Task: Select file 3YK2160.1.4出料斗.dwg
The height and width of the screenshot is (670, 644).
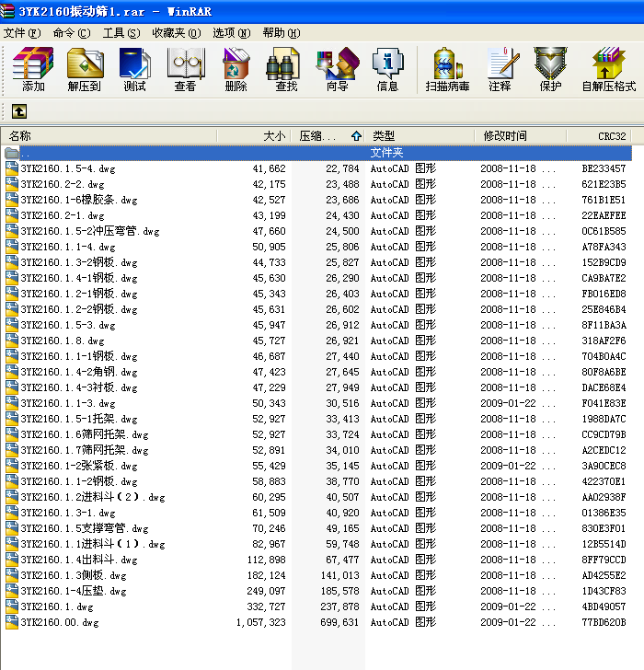Action: click(x=79, y=560)
